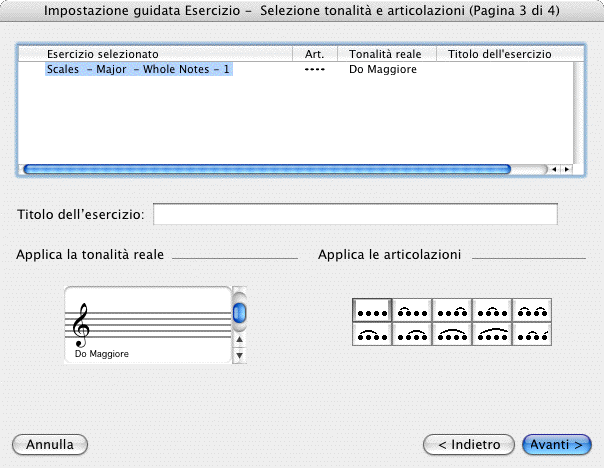
Task: Pick the bottom-right articulation with trailing slur
Action: point(531,335)
